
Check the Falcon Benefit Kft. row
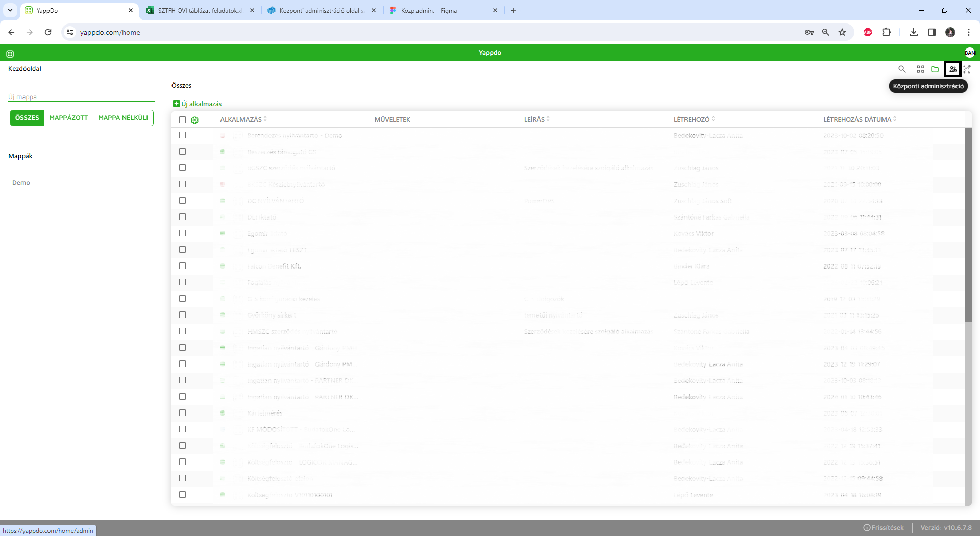pos(182,266)
